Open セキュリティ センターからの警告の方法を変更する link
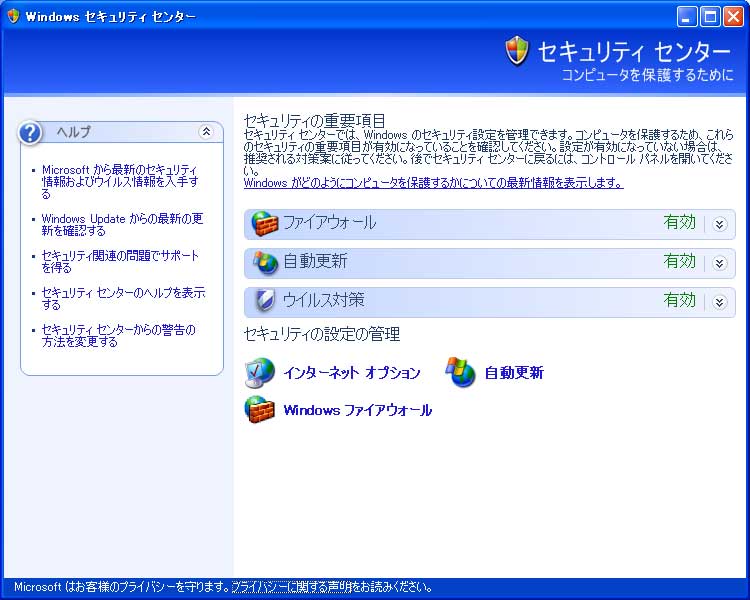Viewport: 750px width, 600px height. (118, 335)
